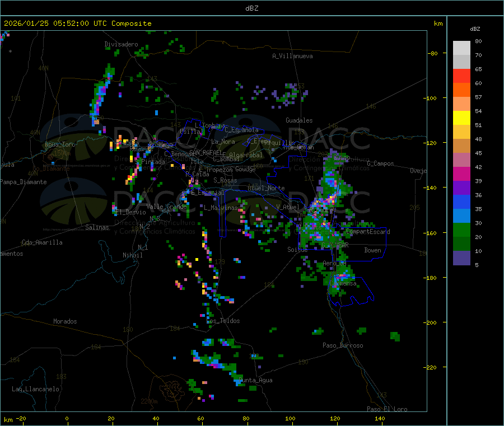Click the slate purple legend swatch above 5
Image resolution: width=504 pixels, height=426 pixels.
tap(461, 258)
